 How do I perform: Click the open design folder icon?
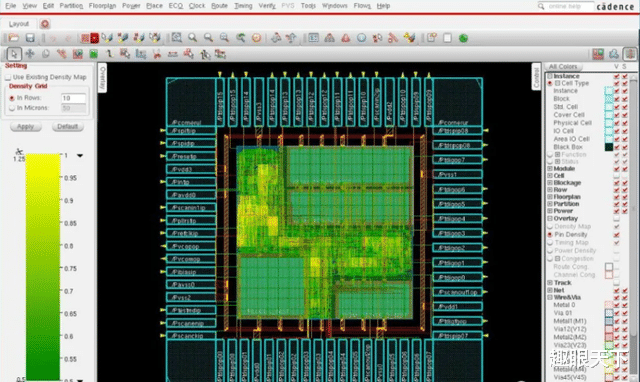(13, 38)
